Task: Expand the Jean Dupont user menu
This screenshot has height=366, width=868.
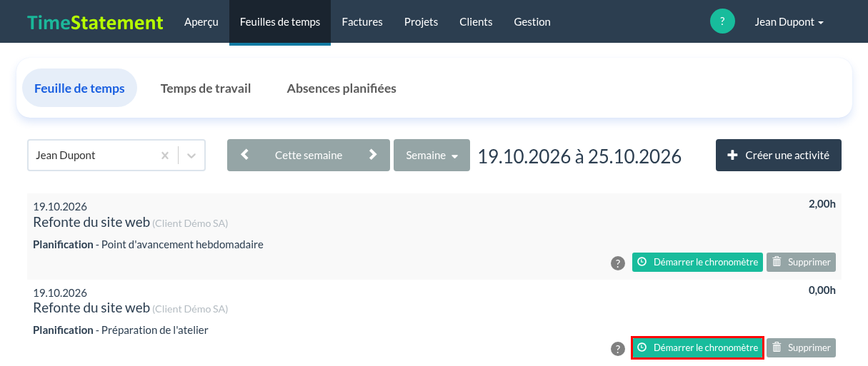Action: [789, 21]
